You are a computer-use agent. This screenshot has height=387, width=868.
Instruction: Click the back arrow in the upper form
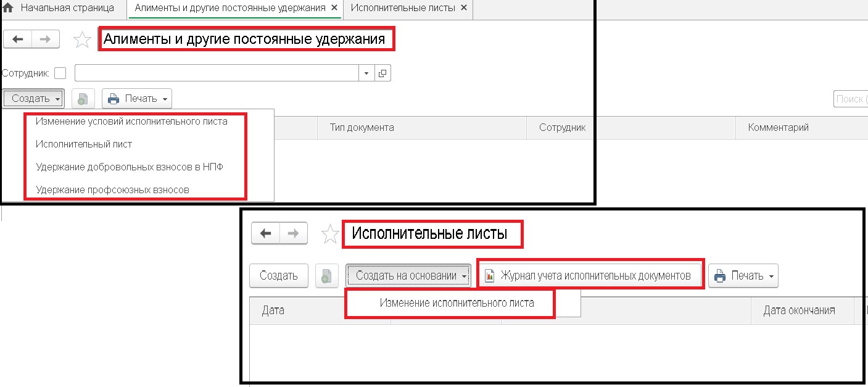coord(18,39)
